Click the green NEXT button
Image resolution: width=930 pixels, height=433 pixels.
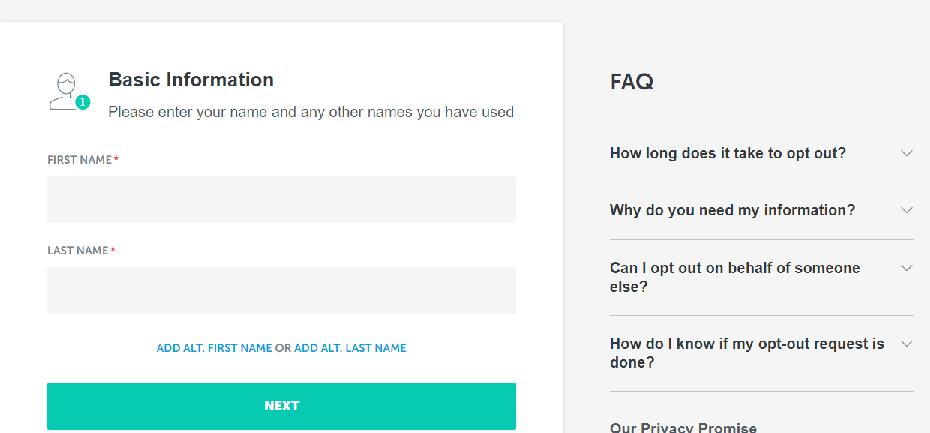point(281,406)
